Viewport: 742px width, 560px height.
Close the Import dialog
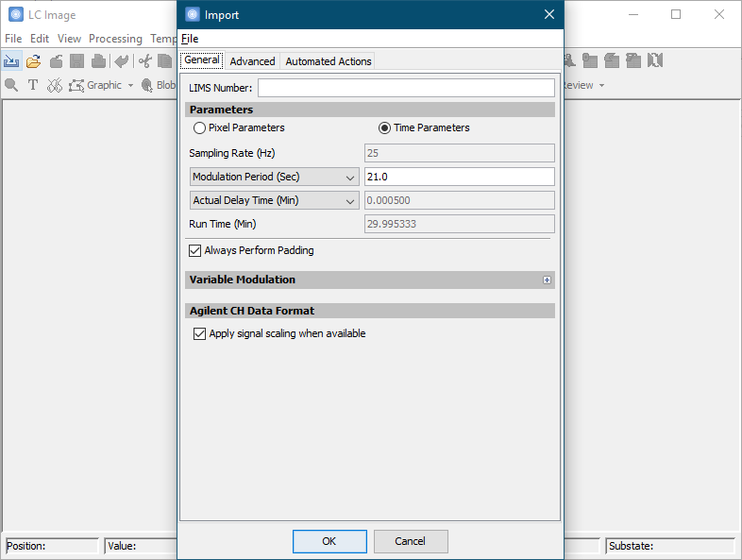pos(549,14)
